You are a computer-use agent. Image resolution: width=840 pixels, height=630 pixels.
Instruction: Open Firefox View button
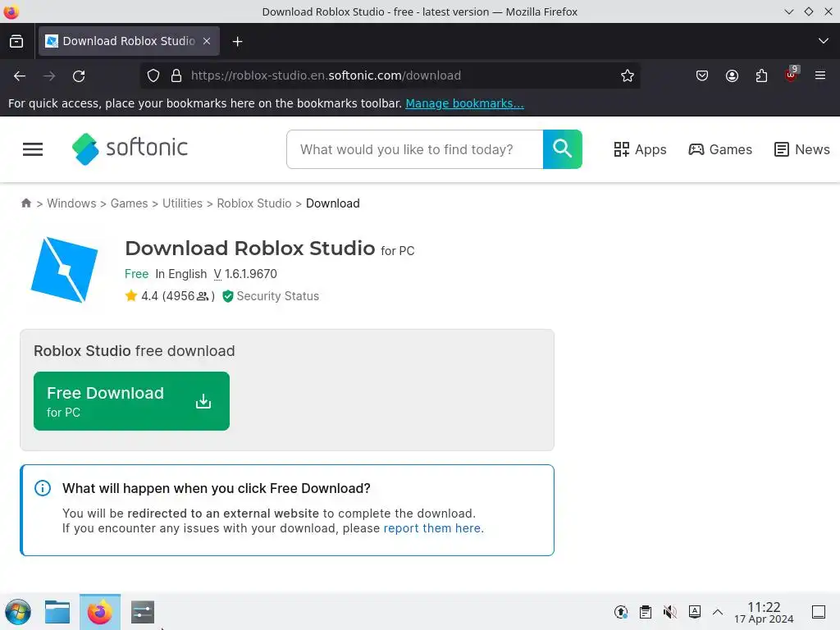[16, 41]
